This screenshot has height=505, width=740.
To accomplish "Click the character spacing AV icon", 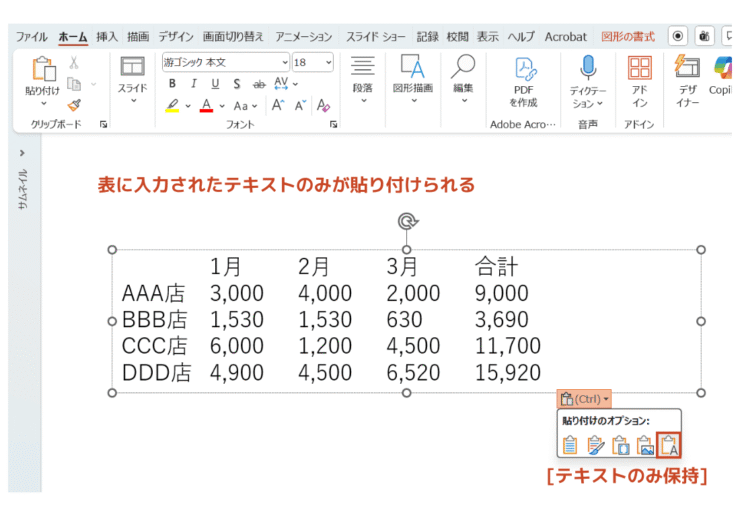I will pos(281,84).
